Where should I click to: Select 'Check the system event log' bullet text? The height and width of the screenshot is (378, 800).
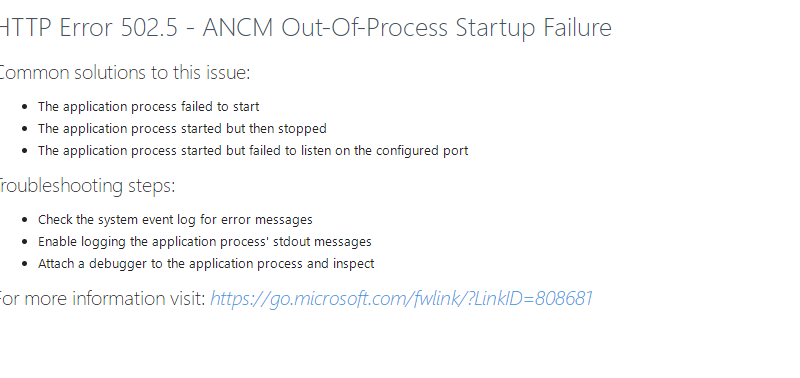click(175, 220)
